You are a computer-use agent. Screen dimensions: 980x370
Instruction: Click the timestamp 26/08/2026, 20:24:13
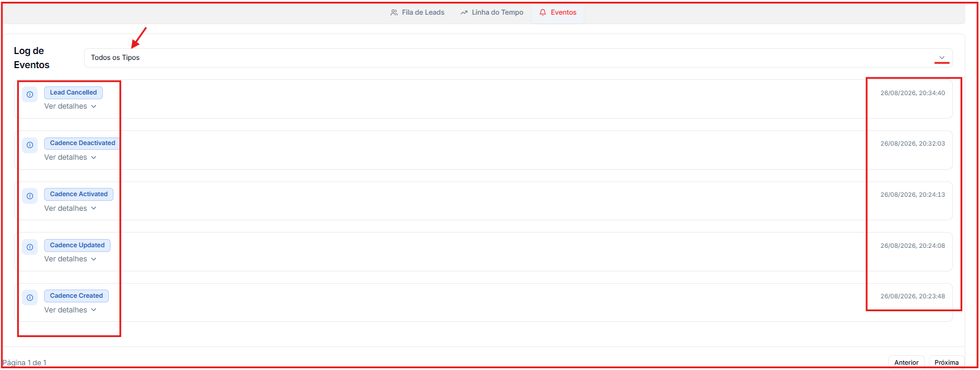(x=912, y=194)
